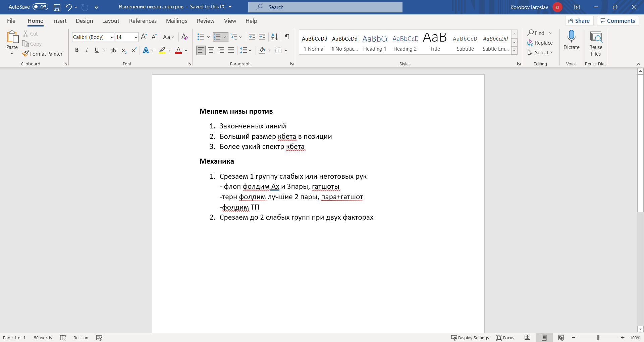Open the font name dropdown
This screenshot has width=644, height=342.
tap(112, 37)
